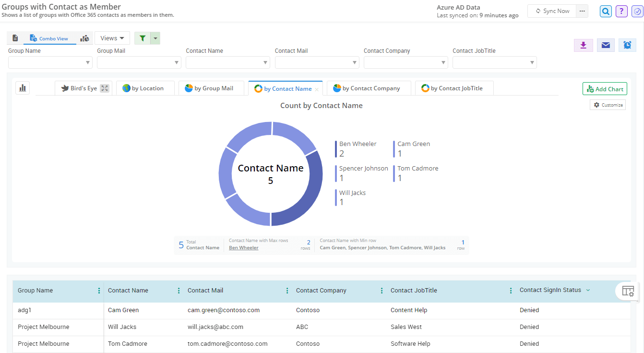
Task: Open the table column settings icon
Action: coord(628,291)
